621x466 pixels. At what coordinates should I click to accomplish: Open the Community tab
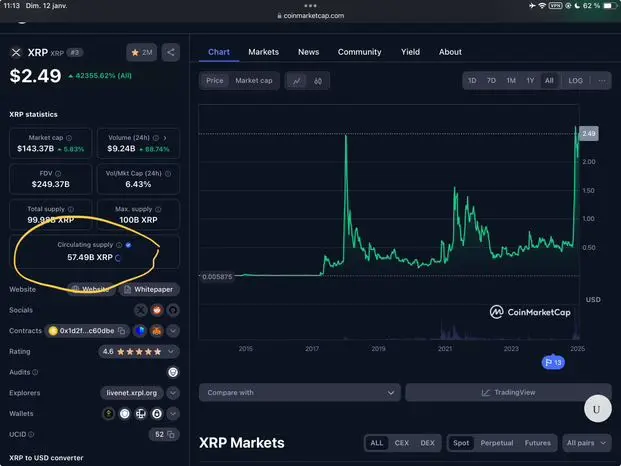pos(360,52)
